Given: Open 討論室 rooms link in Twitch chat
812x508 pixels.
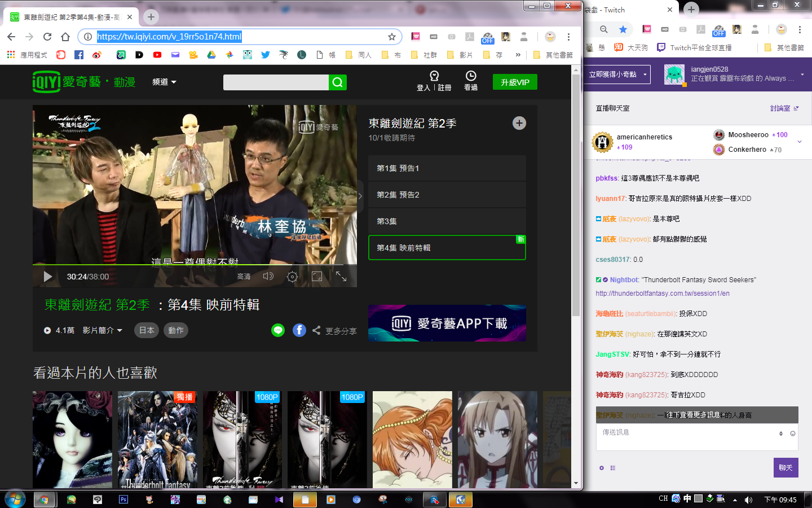Looking at the screenshot, I should click(784, 108).
